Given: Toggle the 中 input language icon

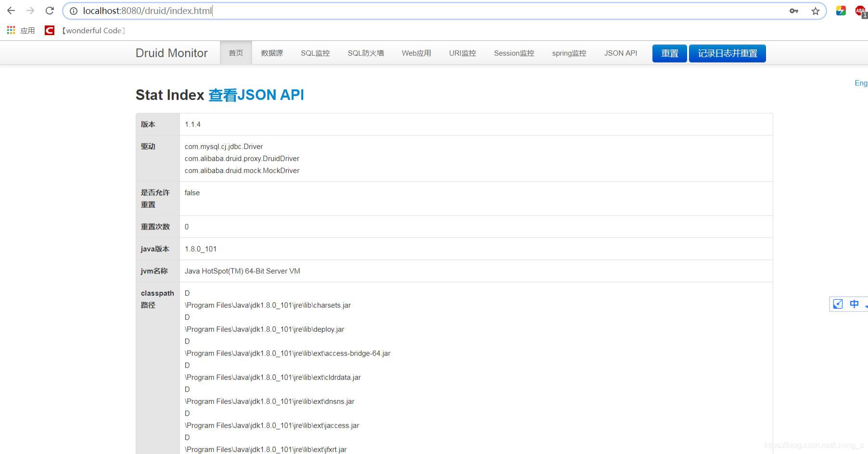Looking at the screenshot, I should (854, 304).
